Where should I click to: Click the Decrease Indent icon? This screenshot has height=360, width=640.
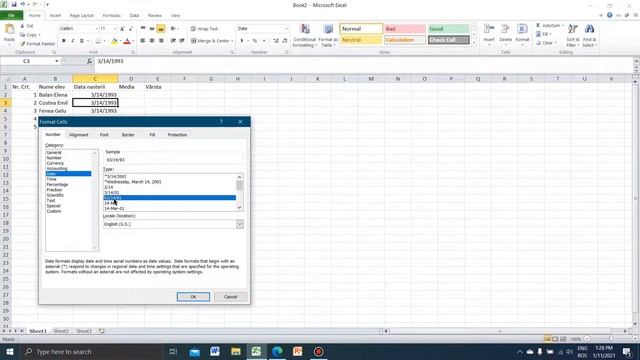point(173,41)
